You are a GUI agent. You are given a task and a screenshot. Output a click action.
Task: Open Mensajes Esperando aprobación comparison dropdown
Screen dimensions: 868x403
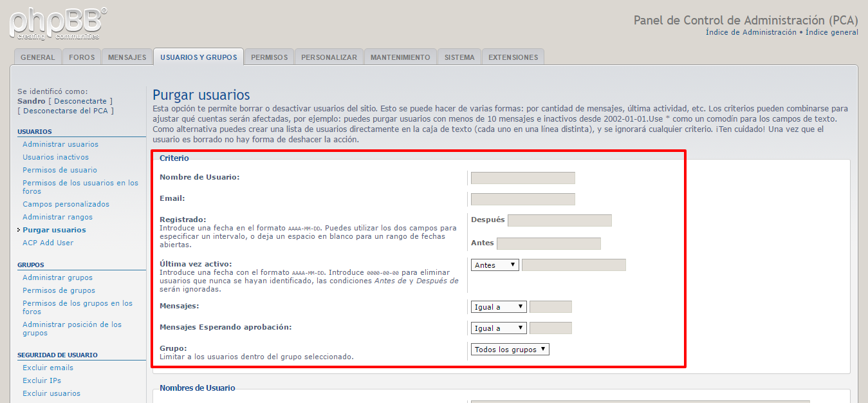[x=499, y=328]
